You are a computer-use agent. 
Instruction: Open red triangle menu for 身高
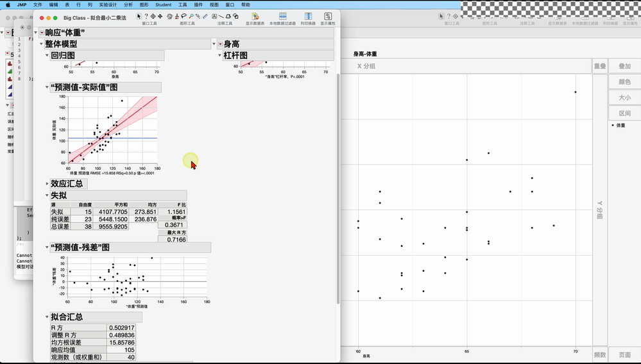pyautogui.click(x=221, y=44)
